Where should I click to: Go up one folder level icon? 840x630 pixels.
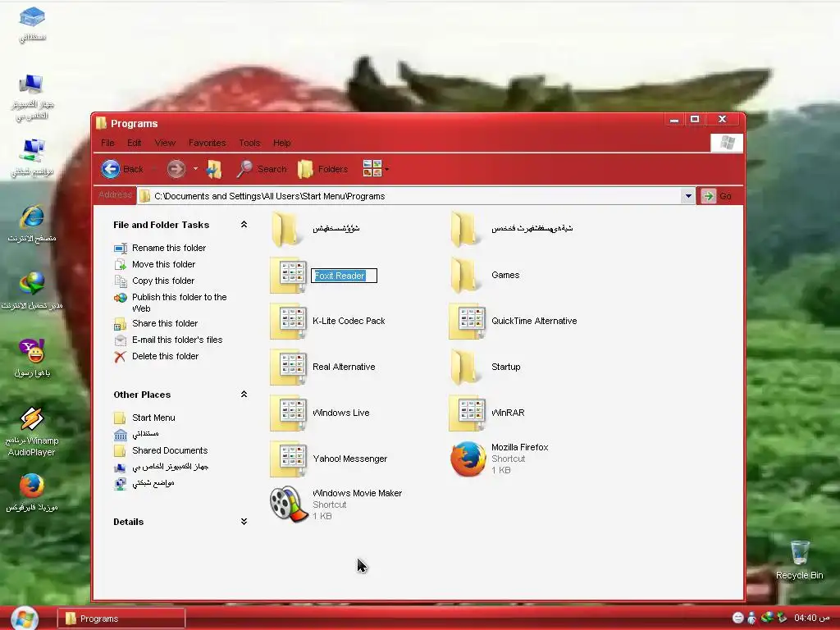[214, 169]
